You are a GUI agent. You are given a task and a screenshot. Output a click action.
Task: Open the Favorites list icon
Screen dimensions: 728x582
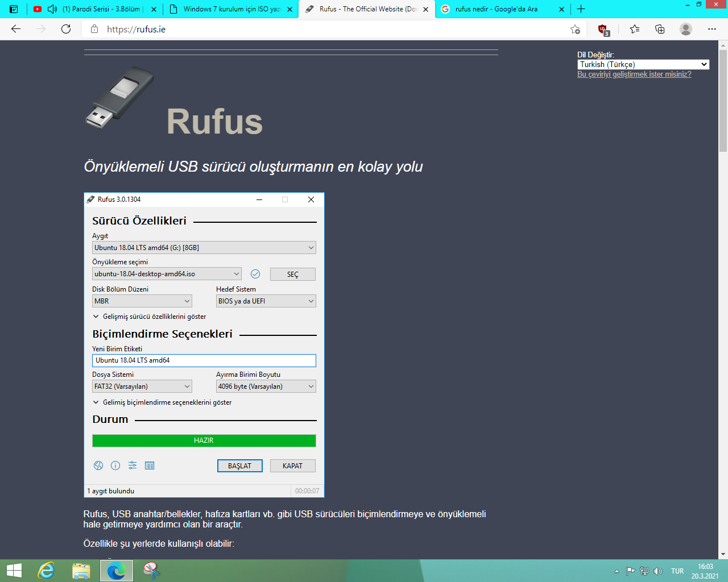coord(635,29)
